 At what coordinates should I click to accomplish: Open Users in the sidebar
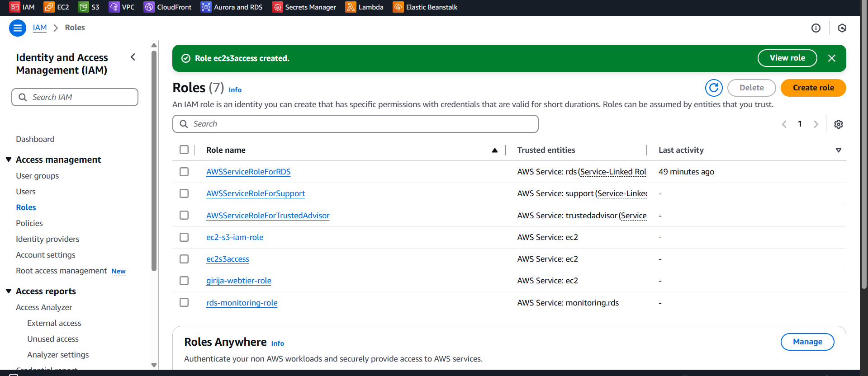pos(26,192)
